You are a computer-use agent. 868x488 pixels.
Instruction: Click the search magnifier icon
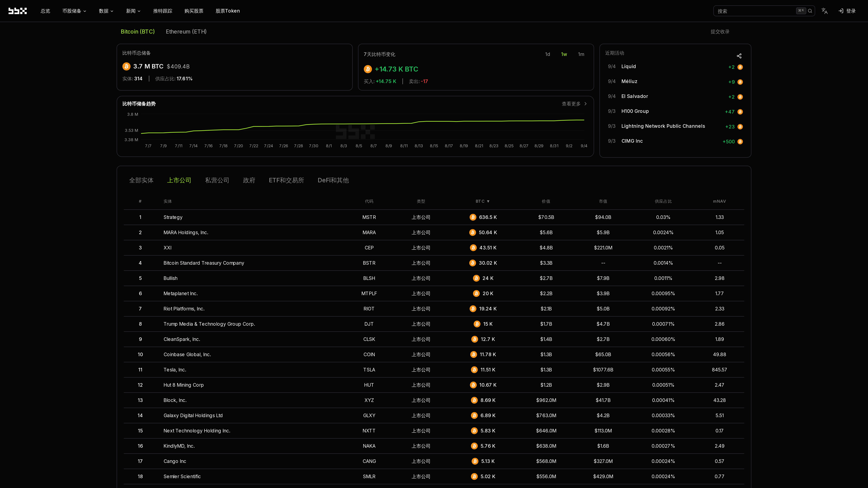(810, 11)
